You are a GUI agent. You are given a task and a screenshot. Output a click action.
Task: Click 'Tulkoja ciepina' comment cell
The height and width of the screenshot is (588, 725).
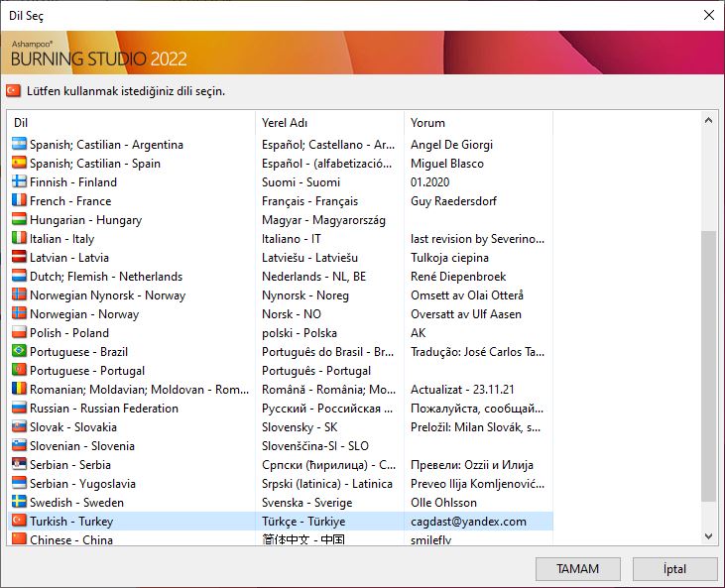pos(449,258)
